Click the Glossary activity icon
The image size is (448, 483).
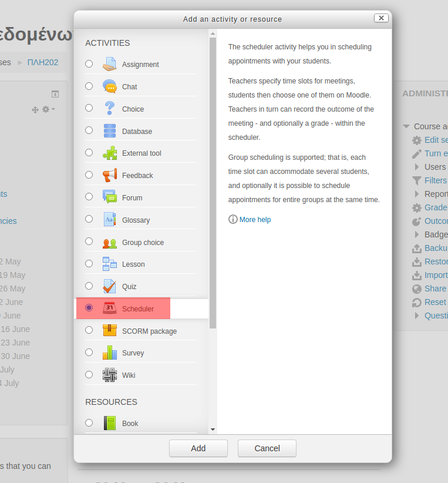110,220
